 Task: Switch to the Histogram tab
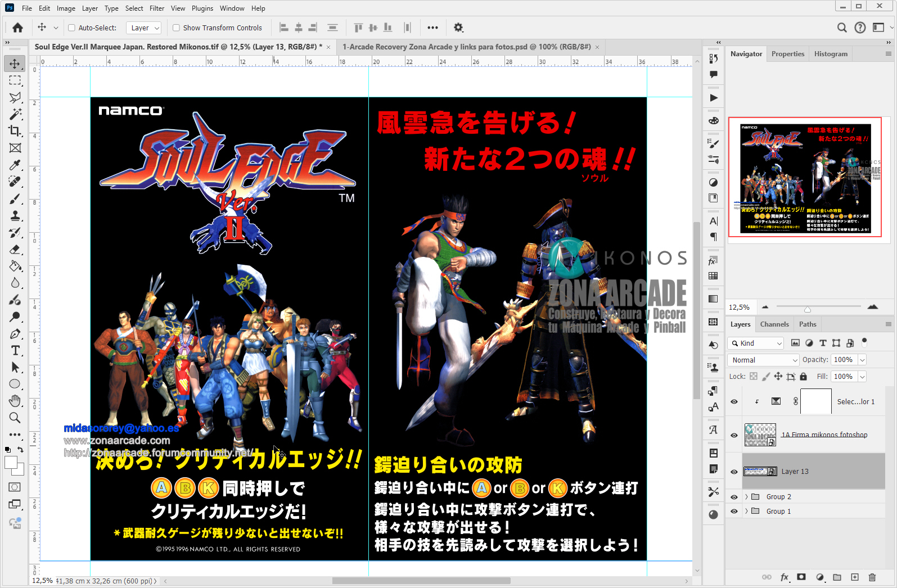tap(831, 54)
